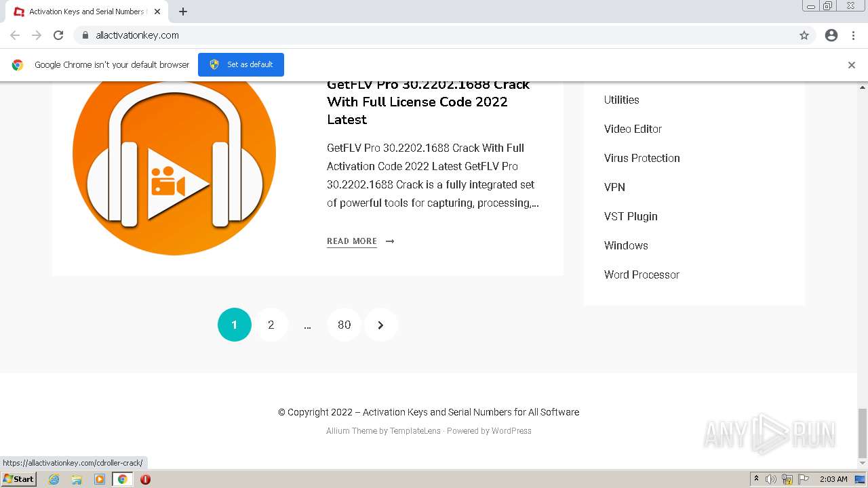868x488 pixels.
Task: Open the red stop-sign taskbar icon
Action: tap(145, 479)
